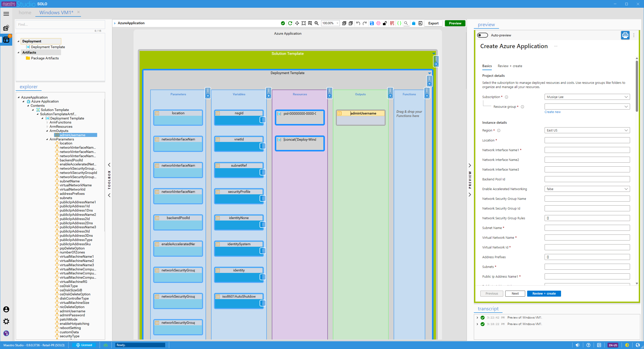
Task: Click the green Preview button
Action: pos(455,23)
